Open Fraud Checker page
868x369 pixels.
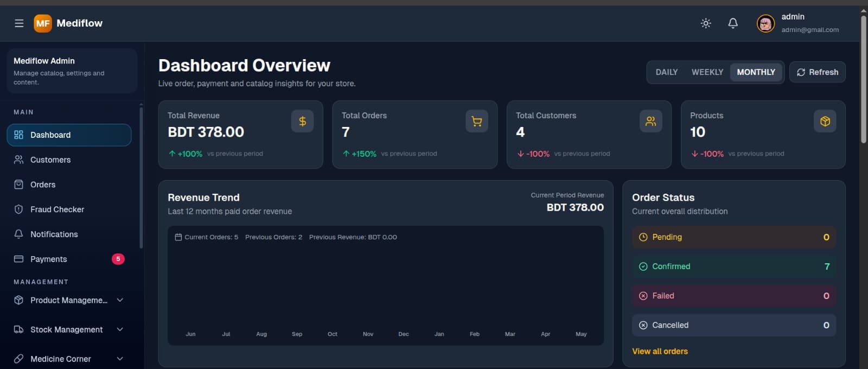coord(69,209)
